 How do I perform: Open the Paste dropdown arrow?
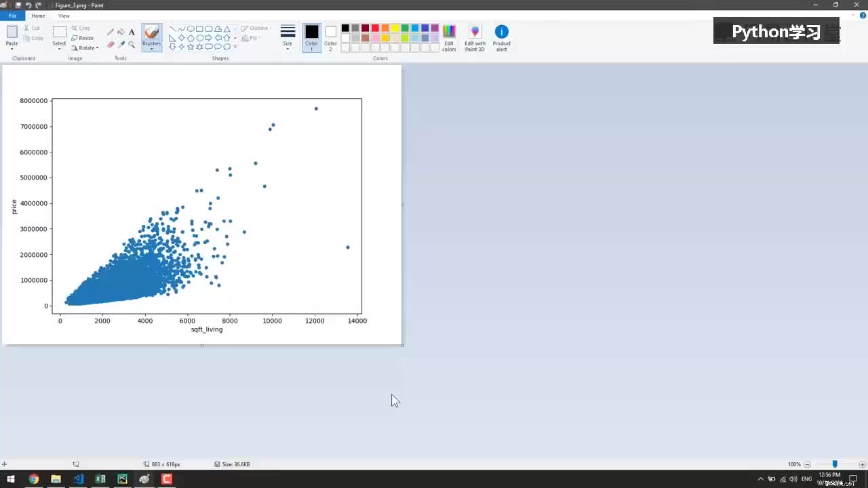tap(12, 49)
